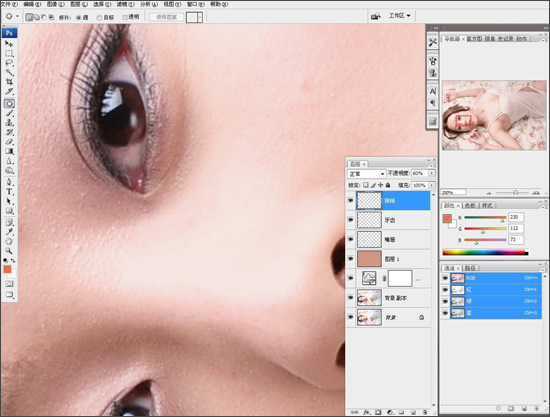Click the navigator preview thumbnail

point(494,115)
